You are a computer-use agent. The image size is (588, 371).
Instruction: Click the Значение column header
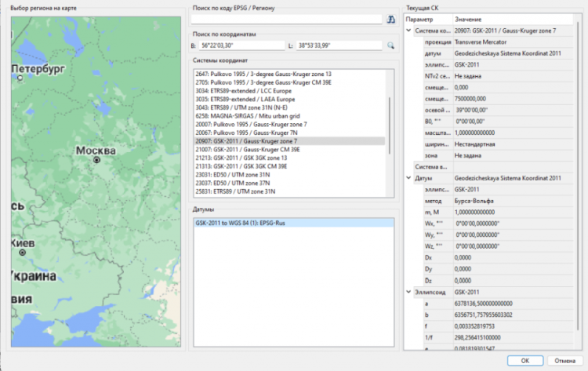[x=467, y=19]
